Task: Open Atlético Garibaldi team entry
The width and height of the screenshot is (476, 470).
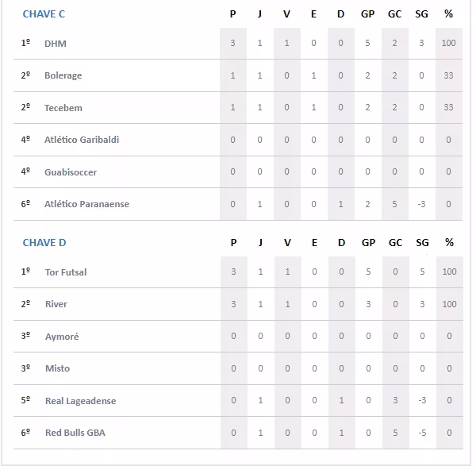Action: 82,140
